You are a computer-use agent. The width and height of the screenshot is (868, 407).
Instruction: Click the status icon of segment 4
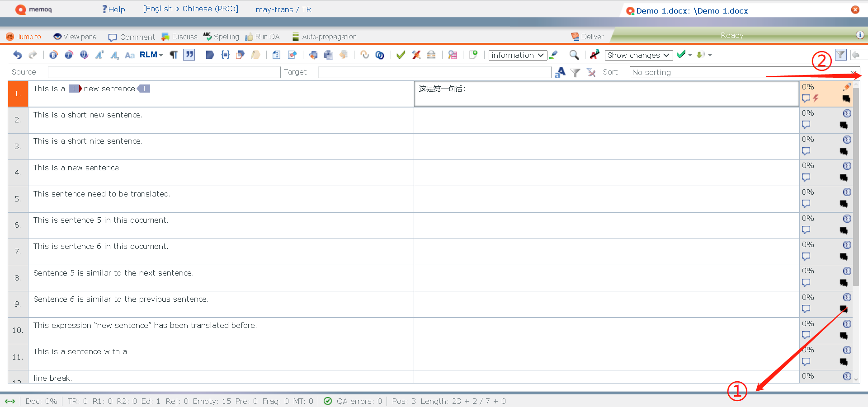tap(847, 166)
